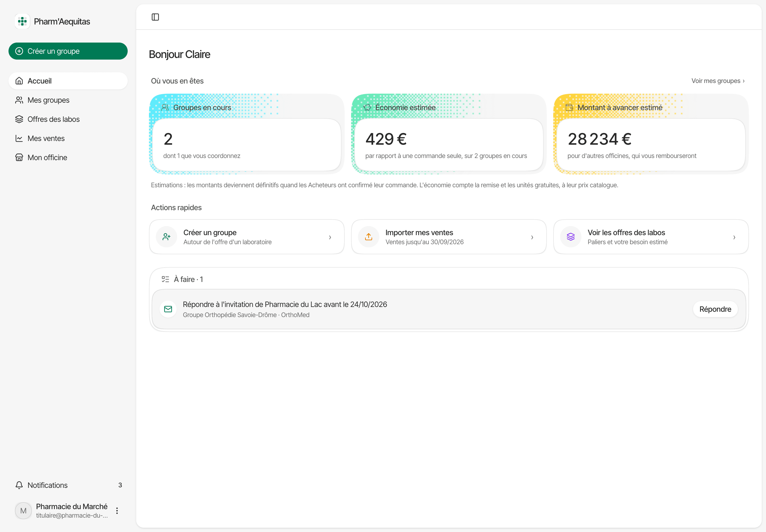Click the checklist icon beside À faire
This screenshot has width=766, height=532.
[x=165, y=279]
